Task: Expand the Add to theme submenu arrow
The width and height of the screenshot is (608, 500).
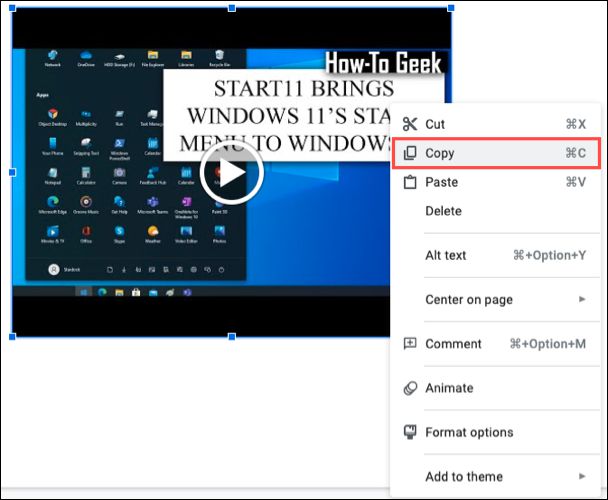Action: pos(582,476)
